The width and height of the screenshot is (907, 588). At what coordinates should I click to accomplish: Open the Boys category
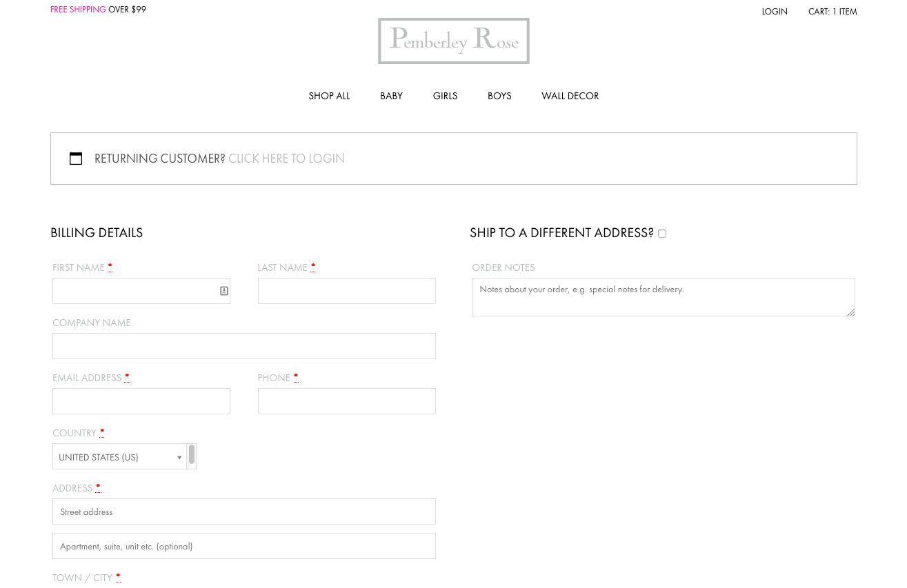pos(499,96)
